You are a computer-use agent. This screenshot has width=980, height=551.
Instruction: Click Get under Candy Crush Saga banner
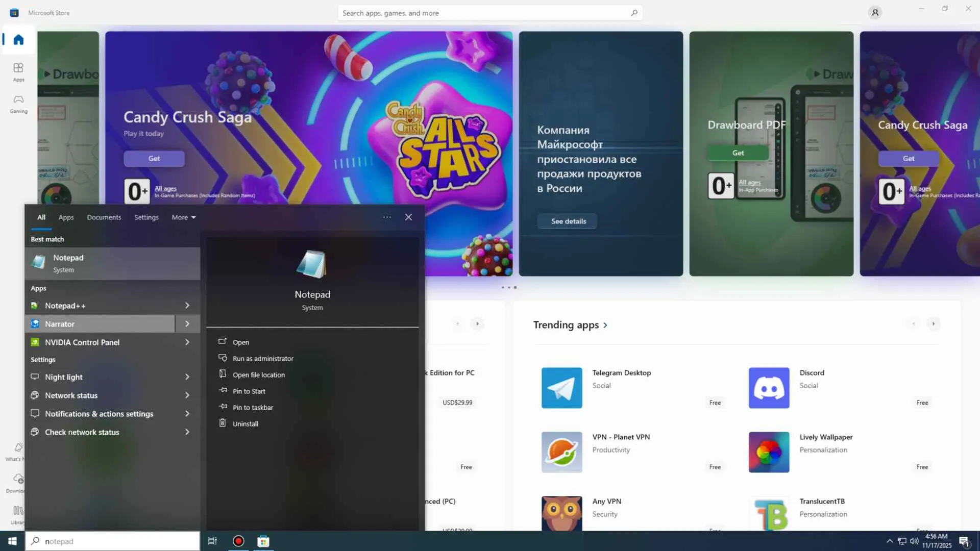(x=154, y=159)
